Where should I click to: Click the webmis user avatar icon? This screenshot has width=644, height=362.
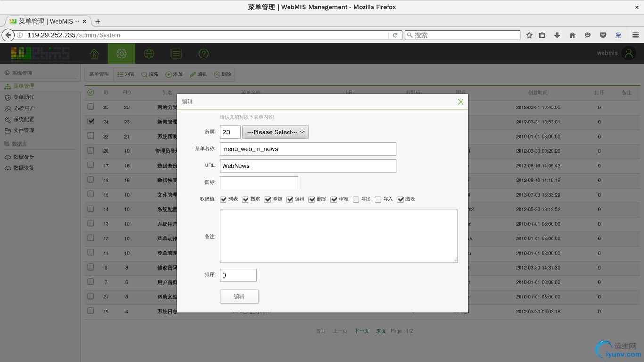pos(629,53)
